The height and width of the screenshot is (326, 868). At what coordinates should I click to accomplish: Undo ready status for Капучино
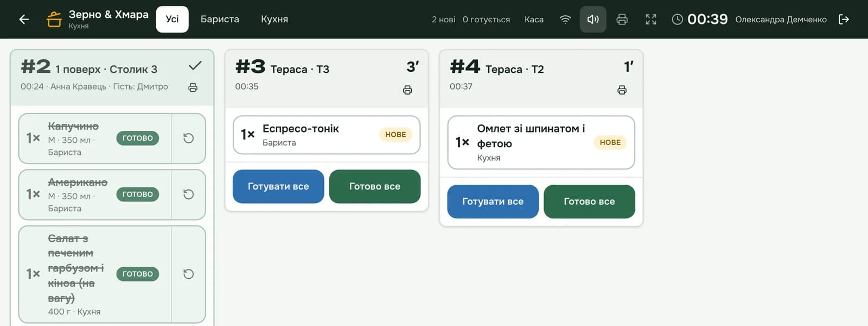pyautogui.click(x=188, y=138)
